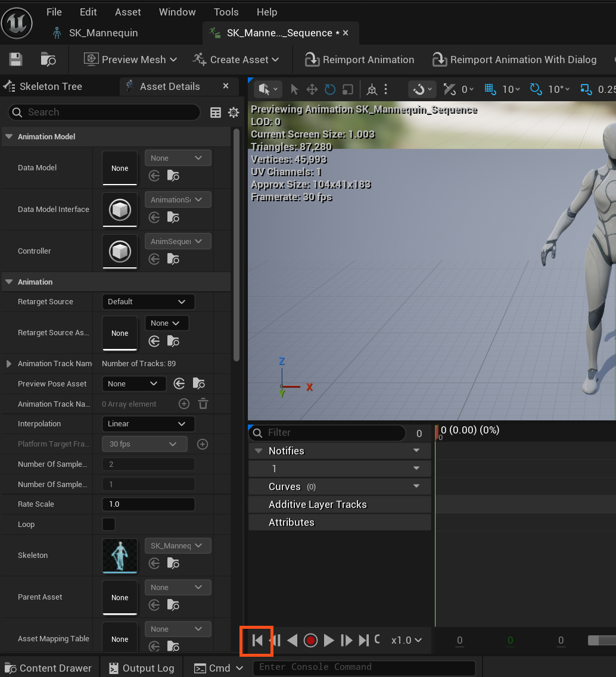Click the details panel vertical scrollbar
Screen dimensions: 616x677
(237, 245)
